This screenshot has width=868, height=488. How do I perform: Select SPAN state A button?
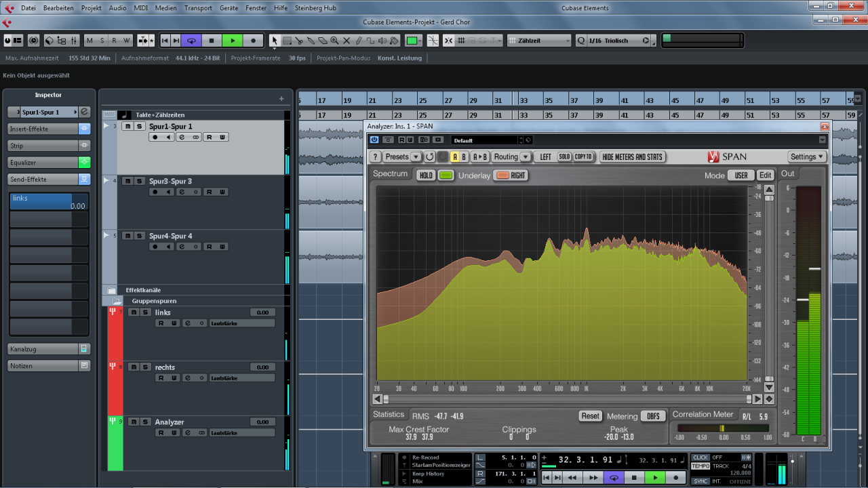[455, 157]
